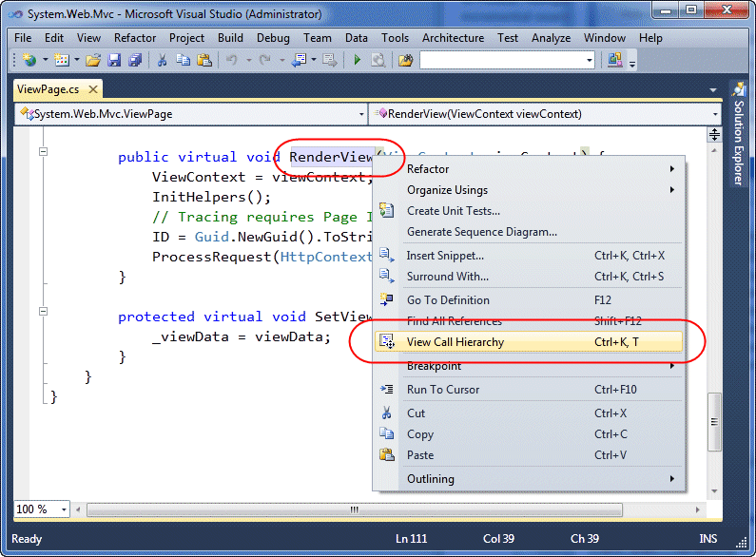Collapse the SetViewData method outline

pyautogui.click(x=43, y=311)
